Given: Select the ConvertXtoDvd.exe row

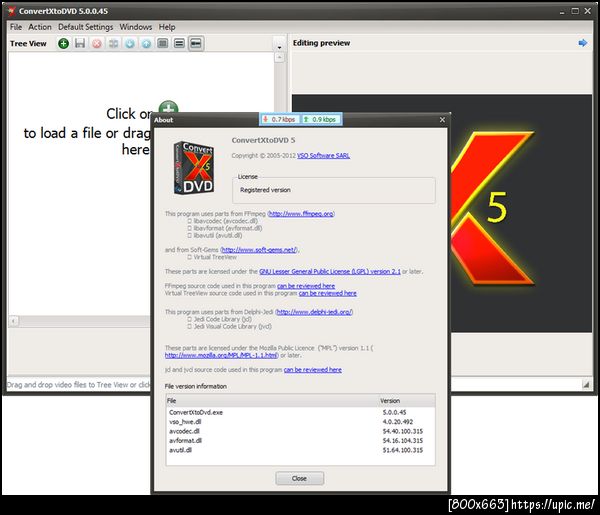Looking at the screenshot, I should click(x=300, y=412).
